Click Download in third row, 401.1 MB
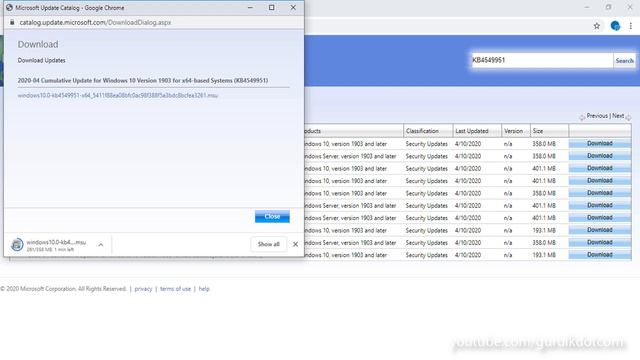640x360 pixels. (x=600, y=168)
